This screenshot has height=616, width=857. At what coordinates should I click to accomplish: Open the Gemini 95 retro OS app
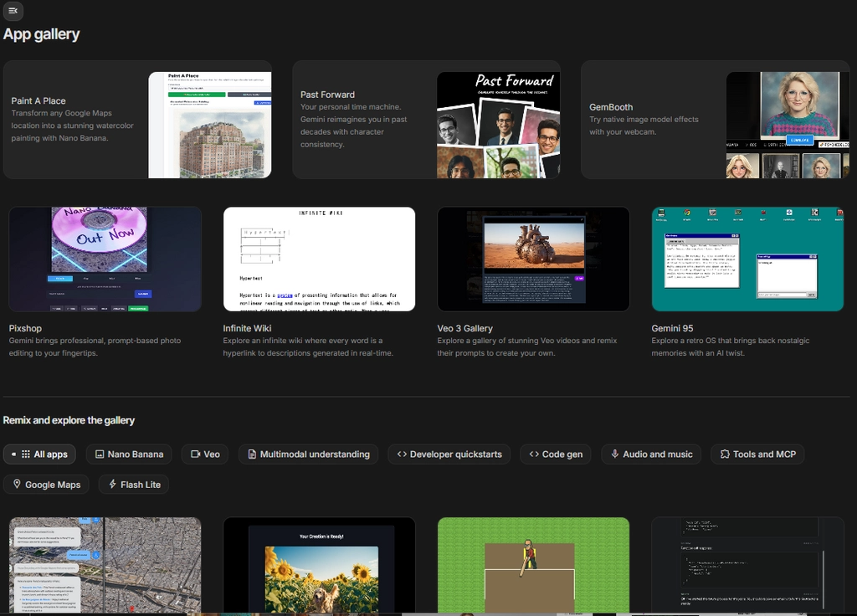point(747,258)
